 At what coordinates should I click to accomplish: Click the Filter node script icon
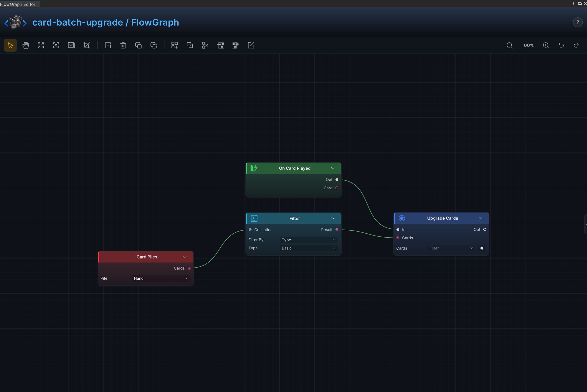click(254, 218)
